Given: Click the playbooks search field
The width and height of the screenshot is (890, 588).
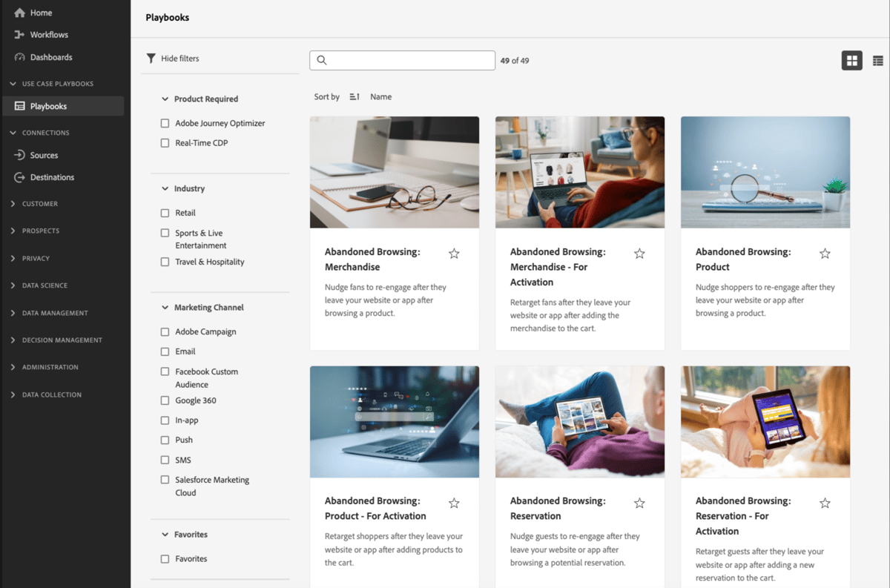Looking at the screenshot, I should [x=402, y=60].
